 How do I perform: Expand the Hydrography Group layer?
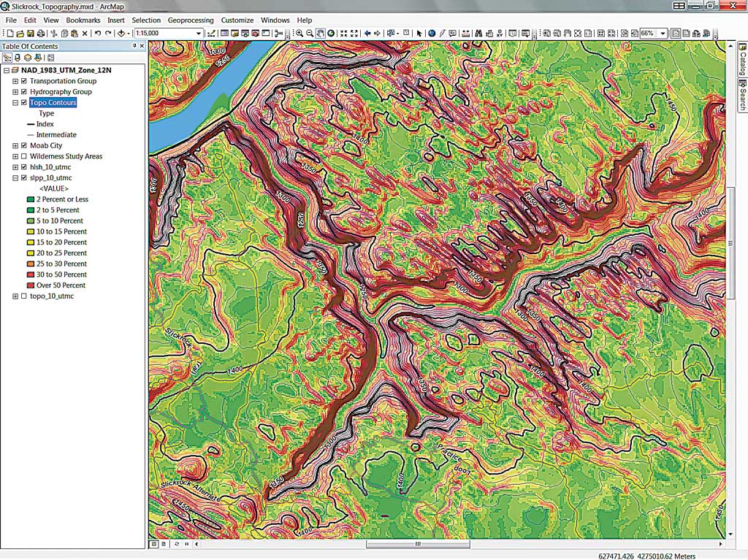point(15,92)
